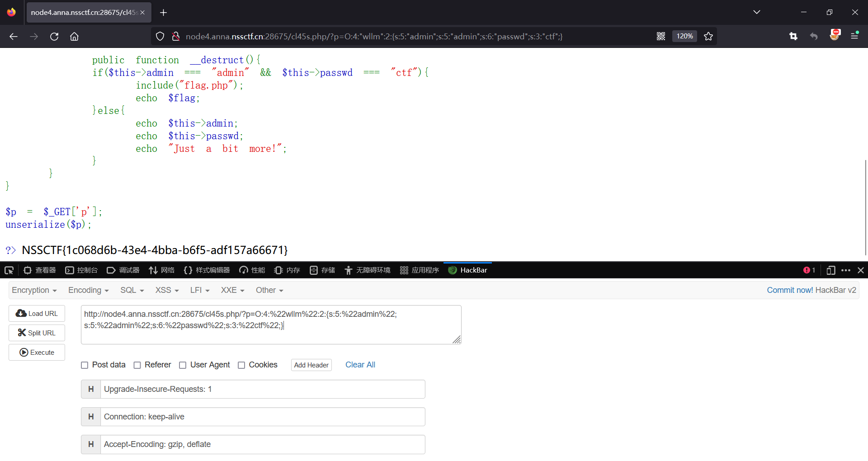Image resolution: width=868 pixels, height=461 pixels.
Task: Bookmark this page with the star
Action: (708, 37)
